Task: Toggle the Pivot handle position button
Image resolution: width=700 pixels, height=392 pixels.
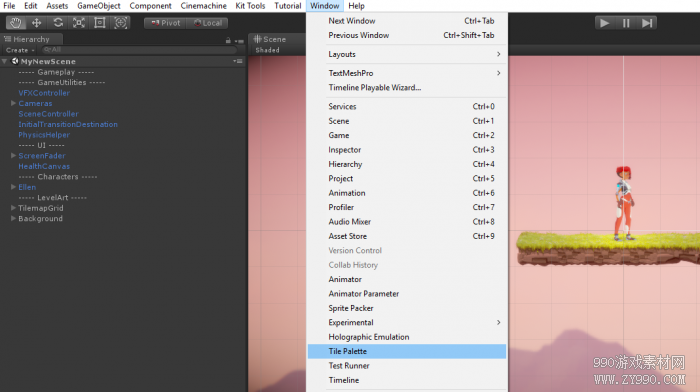Action: point(165,23)
